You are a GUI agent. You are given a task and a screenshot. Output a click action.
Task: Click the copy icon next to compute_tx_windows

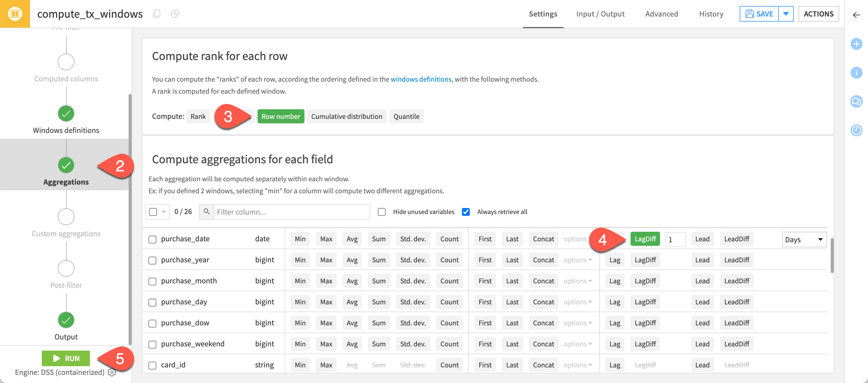156,14
